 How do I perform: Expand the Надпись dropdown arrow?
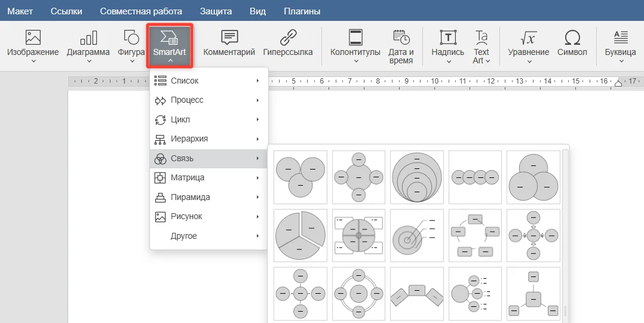[449, 61]
